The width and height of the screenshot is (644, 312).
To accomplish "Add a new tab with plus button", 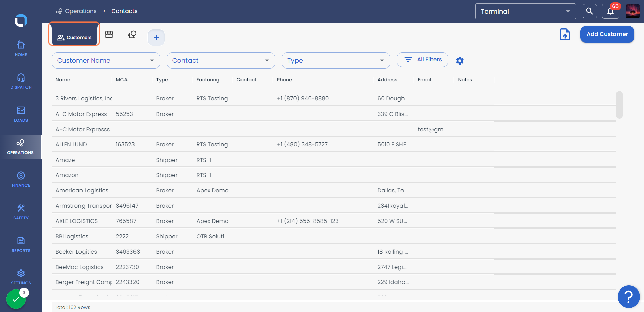I will tap(156, 37).
